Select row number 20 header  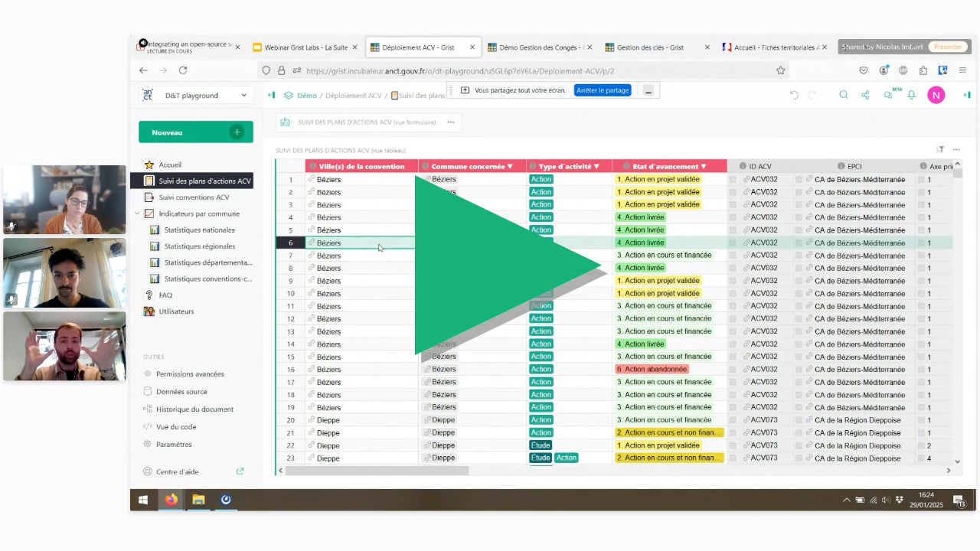click(x=291, y=420)
